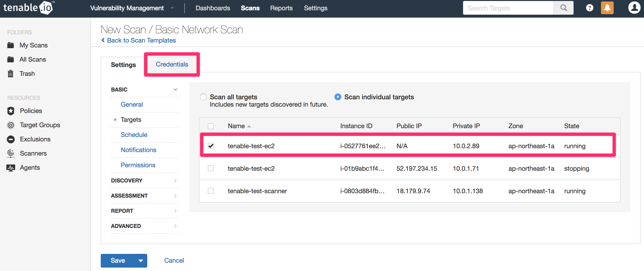
Task: Open the Trash folder
Action: [27, 74]
